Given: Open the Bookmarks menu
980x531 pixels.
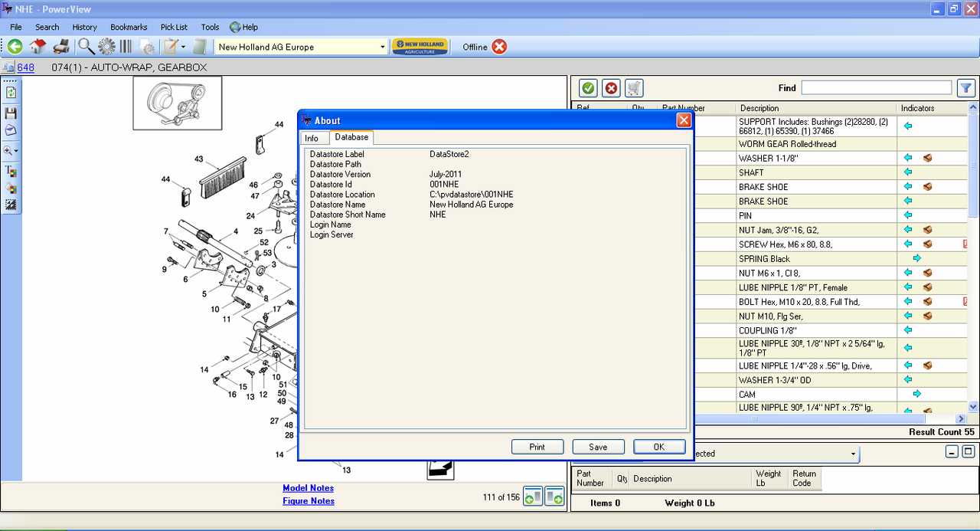Looking at the screenshot, I should (129, 27).
